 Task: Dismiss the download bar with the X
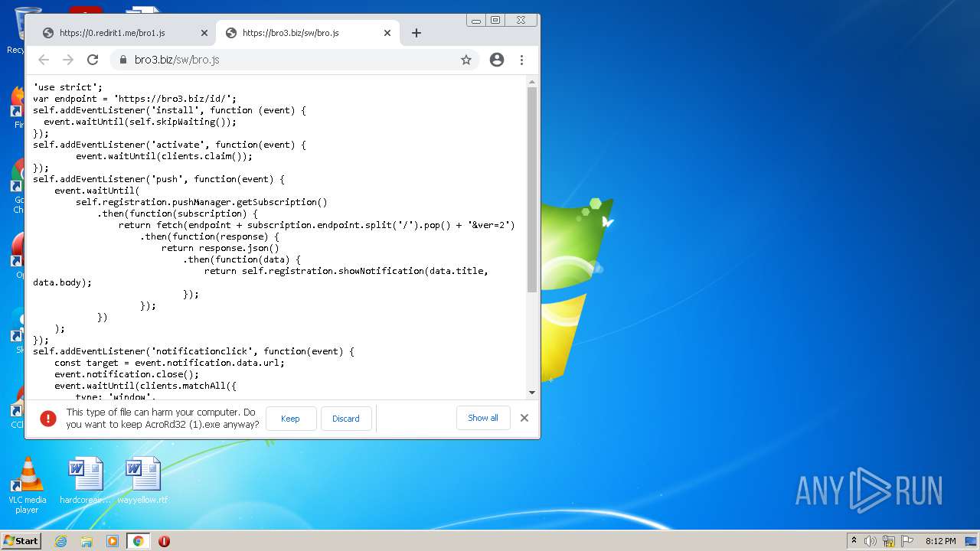point(524,418)
